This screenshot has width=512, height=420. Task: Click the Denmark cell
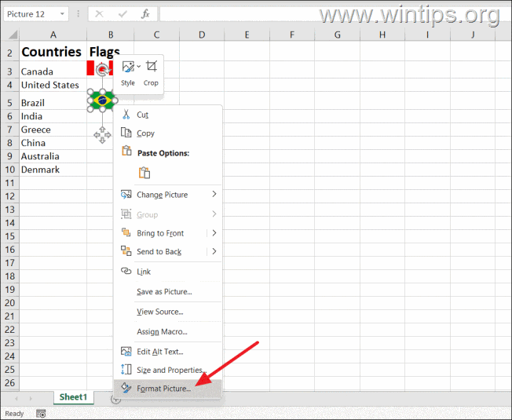pos(53,170)
